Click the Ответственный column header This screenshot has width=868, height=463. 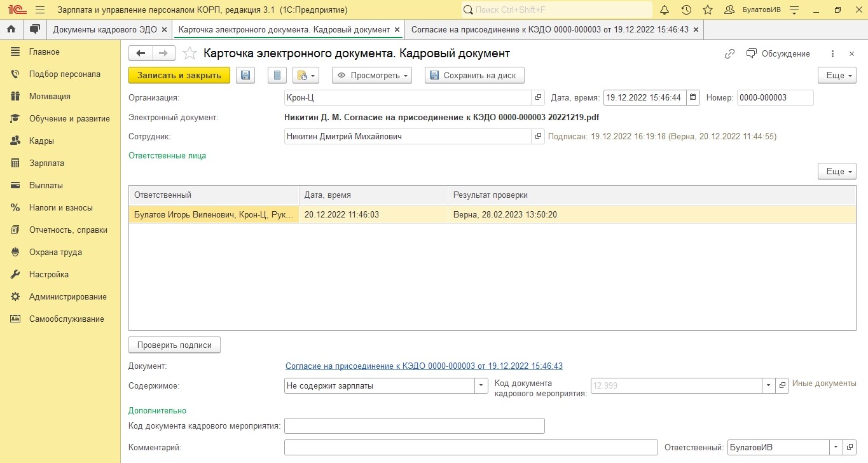pyautogui.click(x=214, y=195)
